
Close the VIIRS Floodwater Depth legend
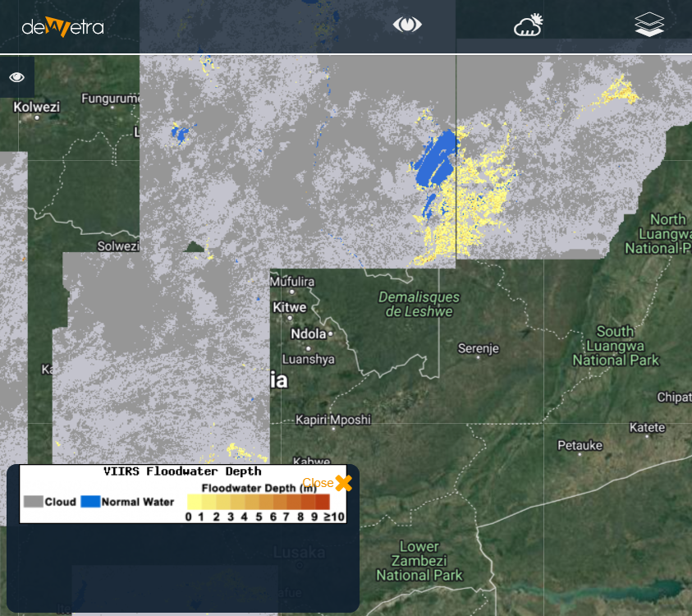[x=343, y=483]
